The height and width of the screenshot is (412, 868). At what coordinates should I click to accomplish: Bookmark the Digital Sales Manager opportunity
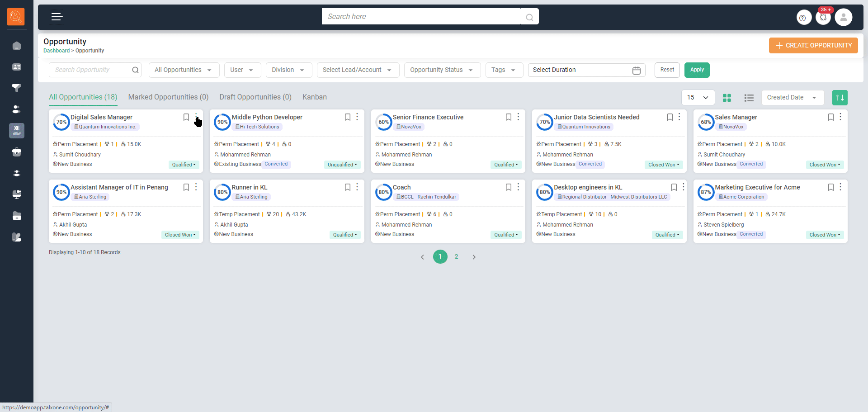coord(186,117)
